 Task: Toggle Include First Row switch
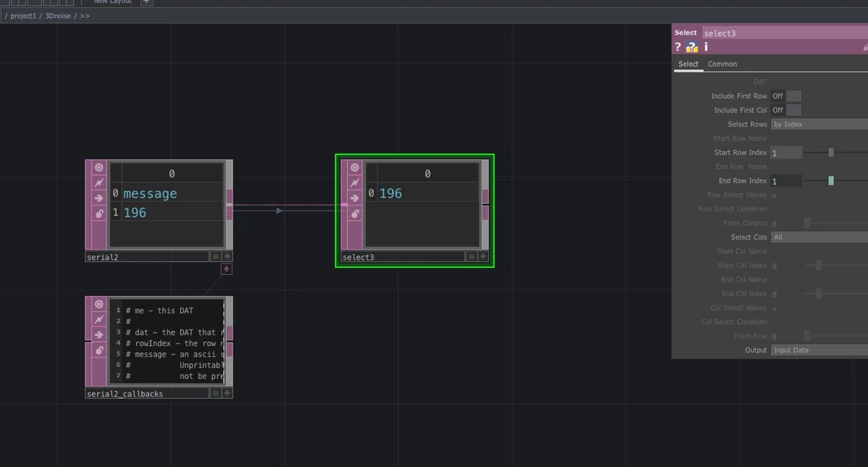(x=786, y=96)
